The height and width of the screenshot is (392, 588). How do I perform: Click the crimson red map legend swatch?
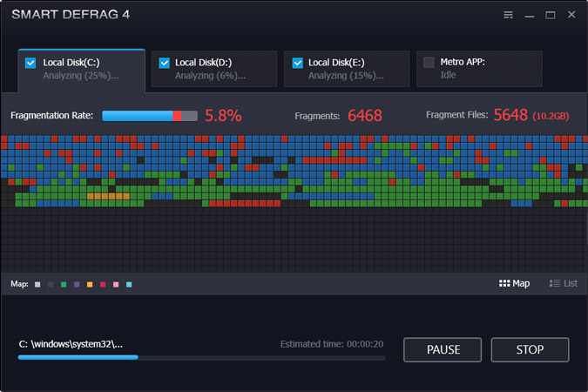103,284
